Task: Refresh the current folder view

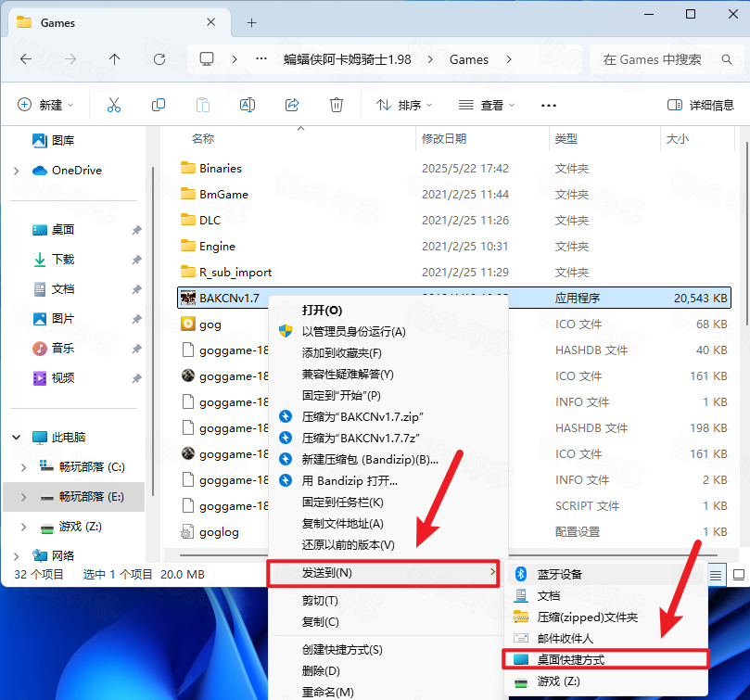Action: coord(159,59)
